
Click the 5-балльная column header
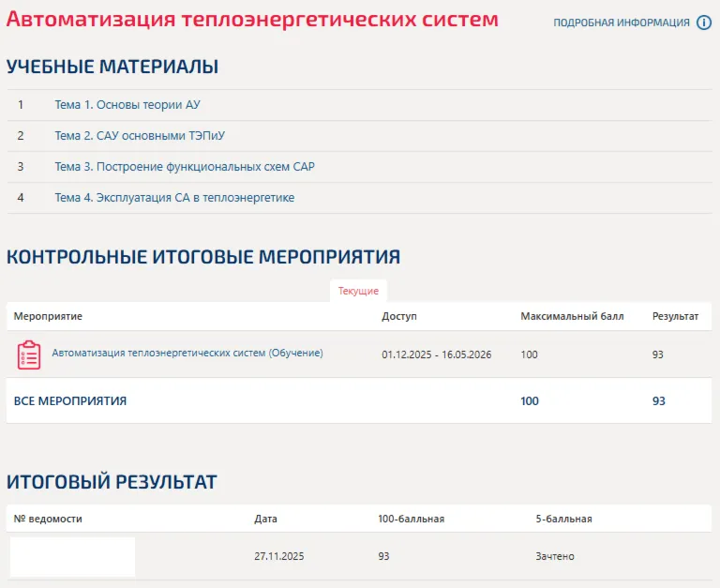click(563, 519)
